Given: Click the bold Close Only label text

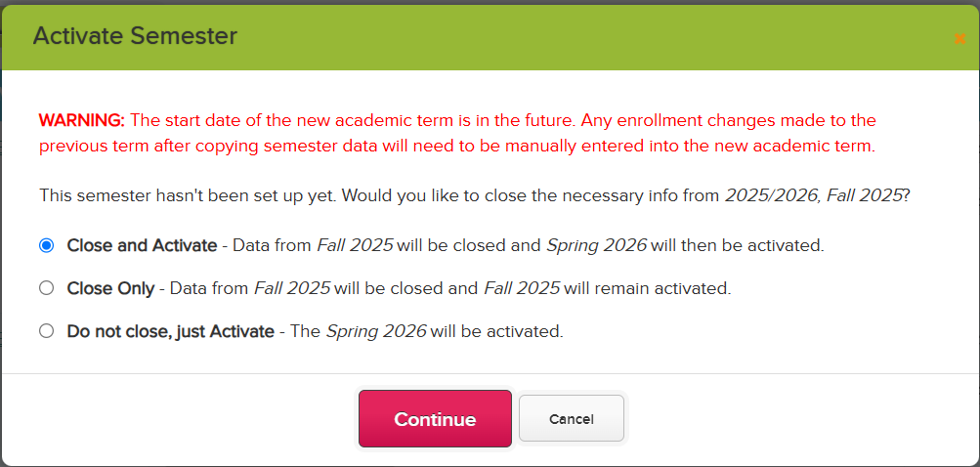Looking at the screenshot, I should (110, 288).
